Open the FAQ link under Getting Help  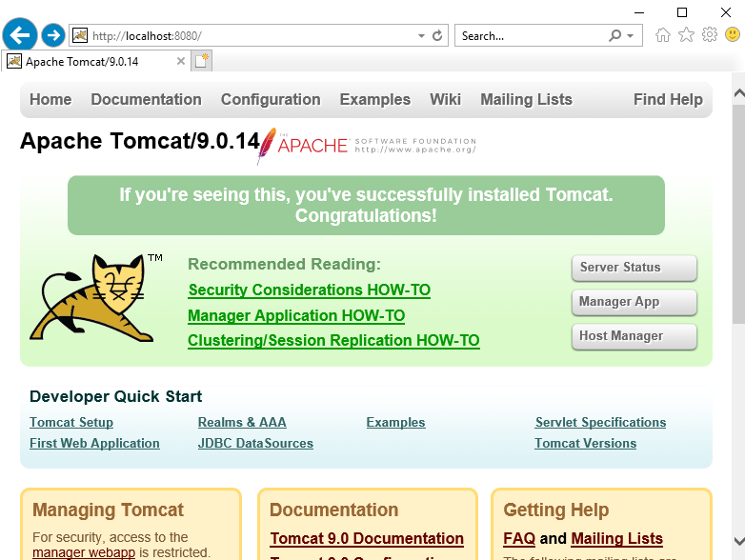519,538
